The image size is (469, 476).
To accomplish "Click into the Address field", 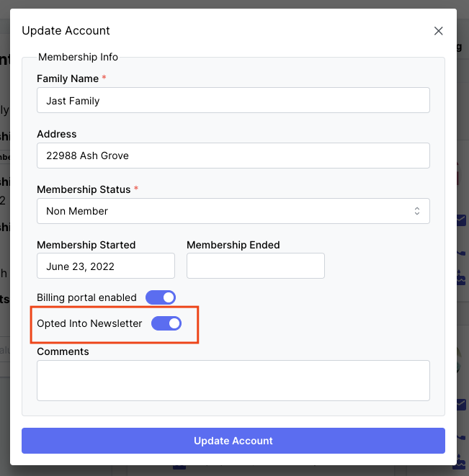I will coord(233,156).
